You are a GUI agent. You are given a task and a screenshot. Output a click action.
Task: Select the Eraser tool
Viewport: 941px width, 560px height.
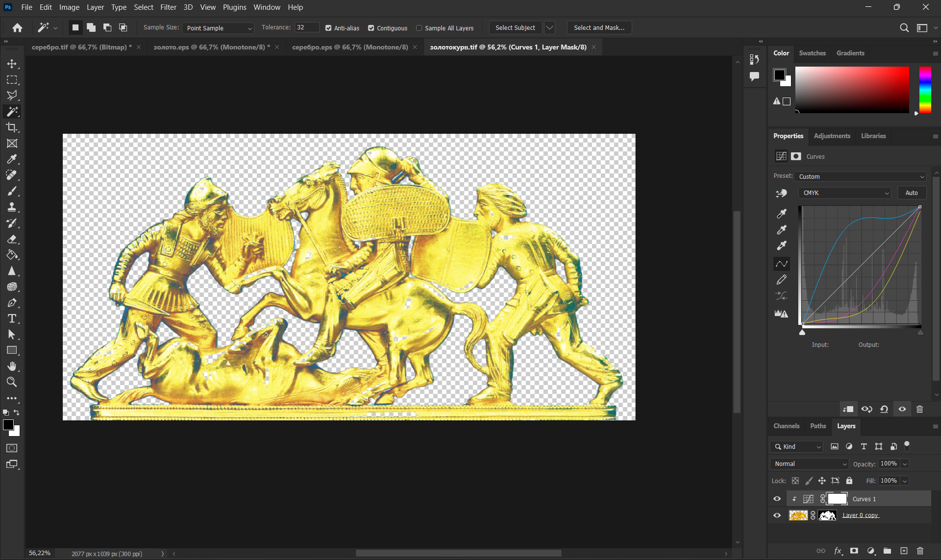coord(12,239)
